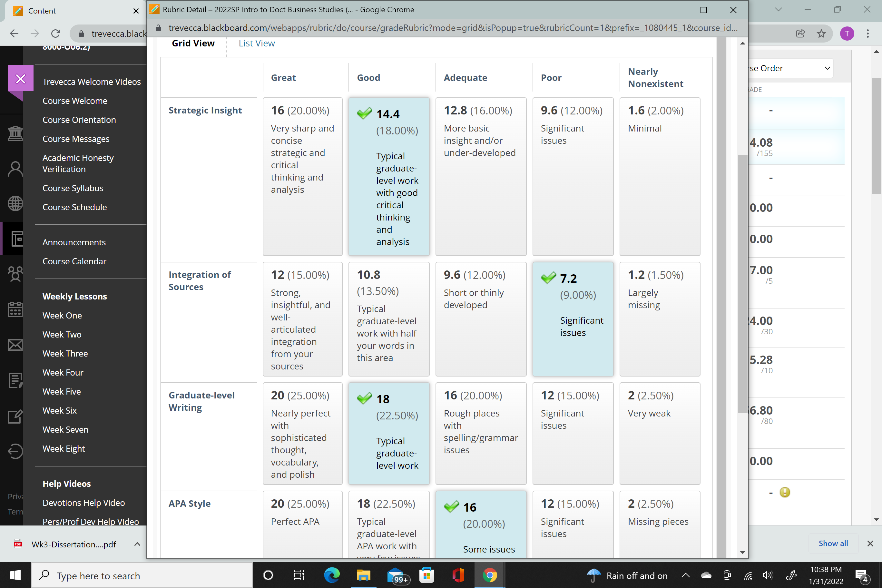Open the Messages envelope icon in sidebar

[x=15, y=345]
